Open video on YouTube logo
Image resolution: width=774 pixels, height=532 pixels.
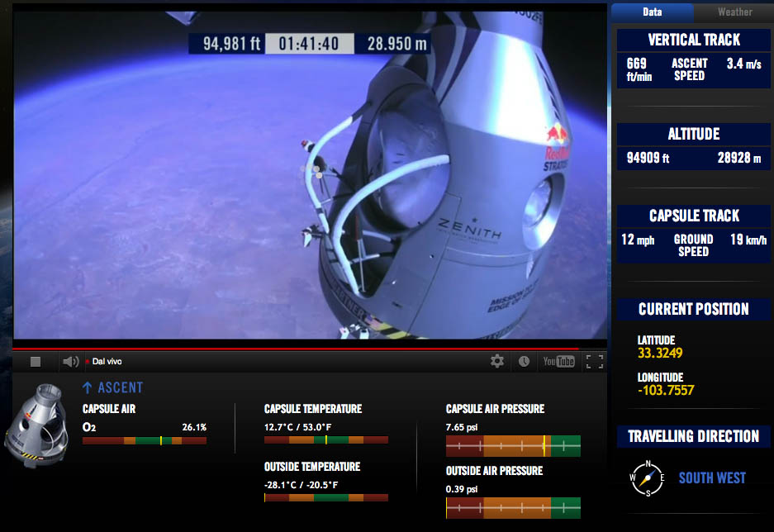click(x=558, y=362)
